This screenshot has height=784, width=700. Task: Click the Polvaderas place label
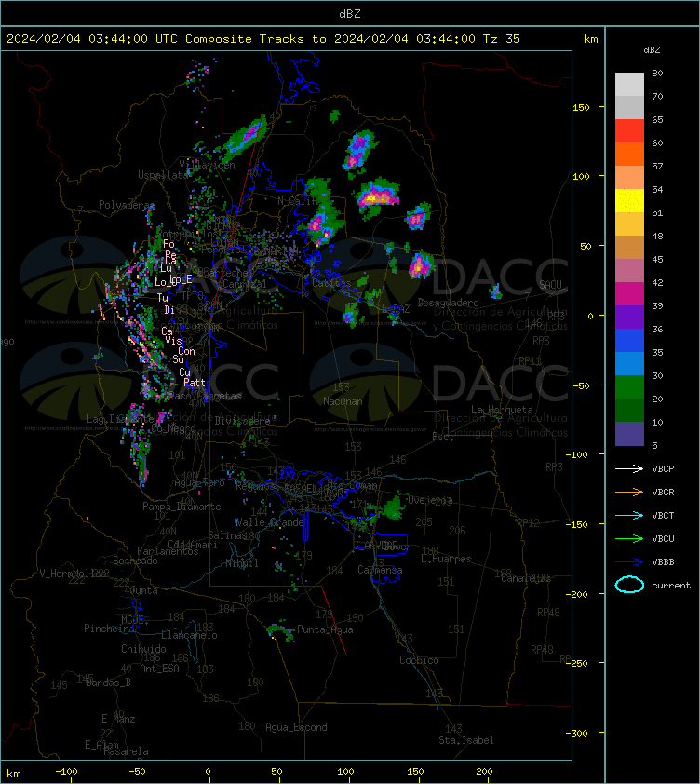(126, 205)
